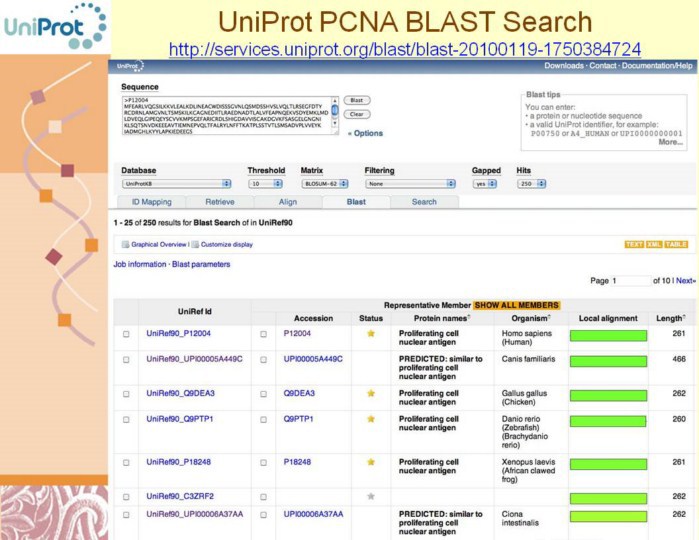Tick the checkbox for UniRef90_Q9DEA3
This screenshot has height=540, width=699.
126,394
